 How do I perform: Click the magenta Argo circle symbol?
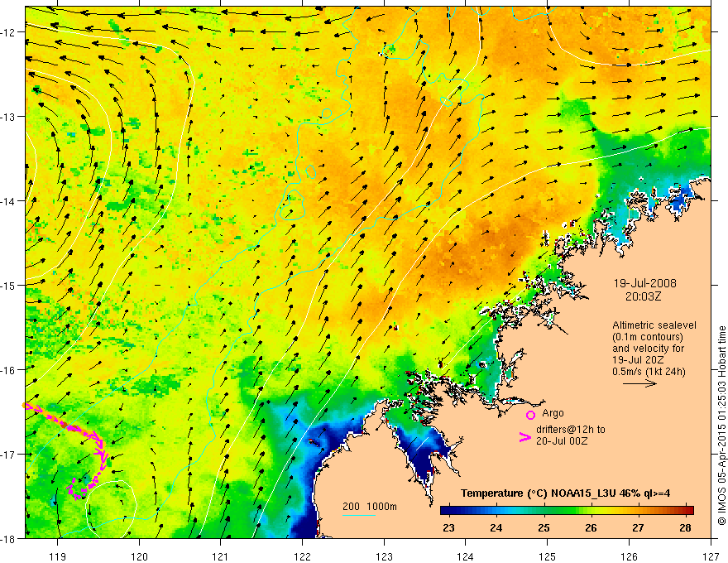click(x=530, y=415)
